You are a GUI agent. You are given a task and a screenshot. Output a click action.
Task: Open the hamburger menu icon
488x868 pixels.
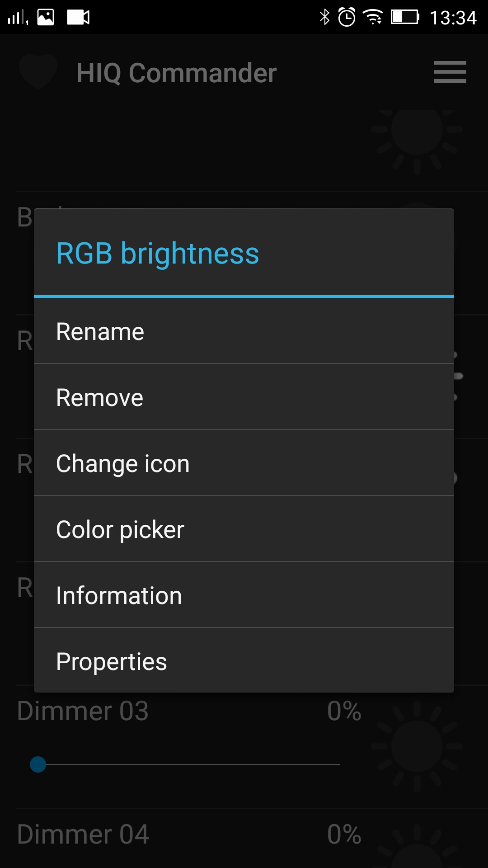point(450,72)
